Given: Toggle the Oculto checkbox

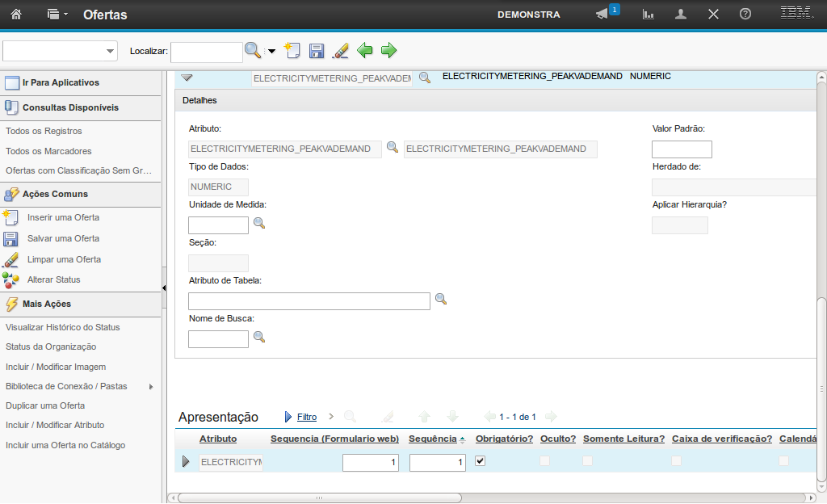Looking at the screenshot, I should (545, 460).
